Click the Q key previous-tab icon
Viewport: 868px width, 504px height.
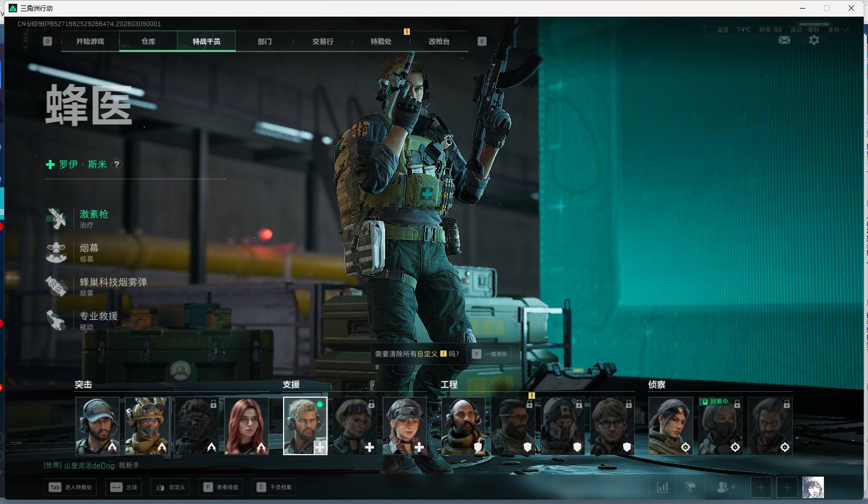[x=47, y=41]
